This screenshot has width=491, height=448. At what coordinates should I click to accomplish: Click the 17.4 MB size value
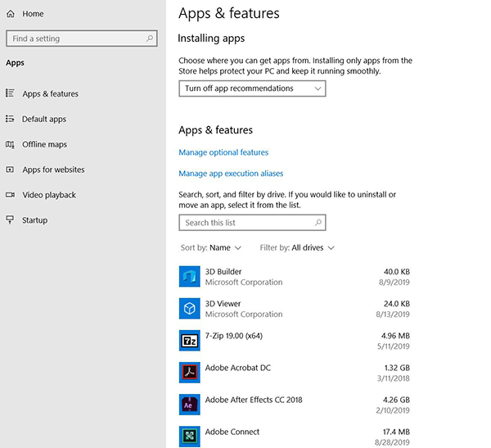click(396, 432)
